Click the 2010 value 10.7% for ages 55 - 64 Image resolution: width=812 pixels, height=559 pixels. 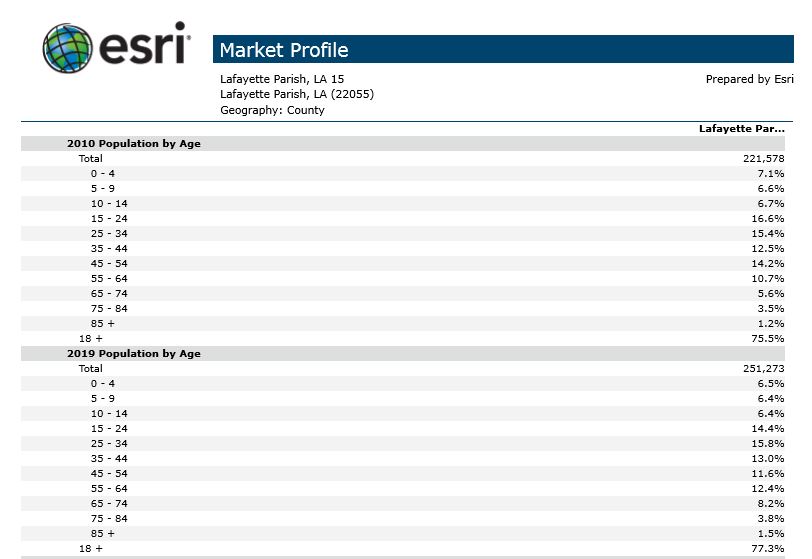point(768,279)
